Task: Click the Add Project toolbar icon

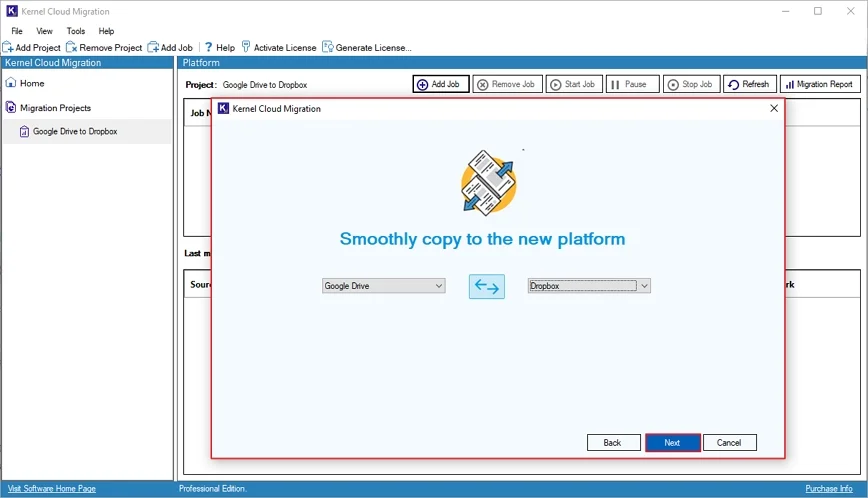Action: point(8,48)
